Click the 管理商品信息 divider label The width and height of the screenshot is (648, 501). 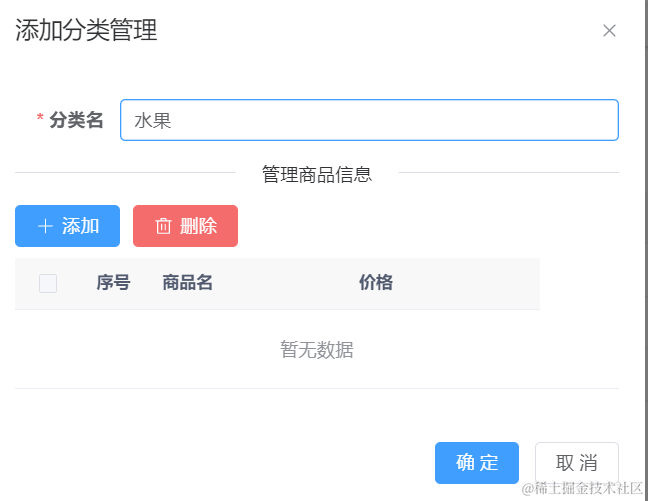pos(317,174)
